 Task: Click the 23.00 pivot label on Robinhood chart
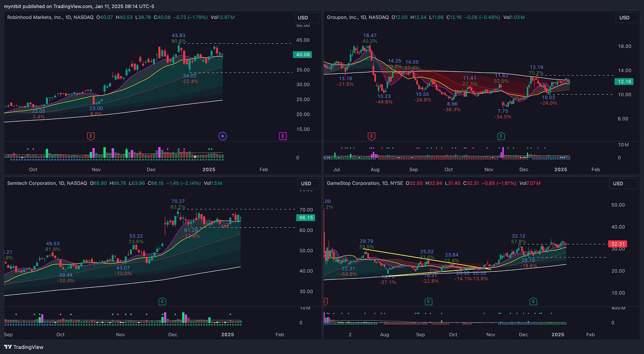click(96, 108)
